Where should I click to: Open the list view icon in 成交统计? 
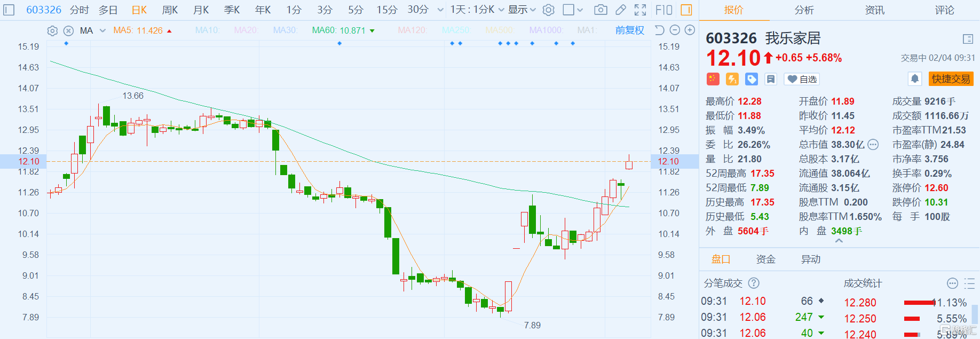pos(969,283)
